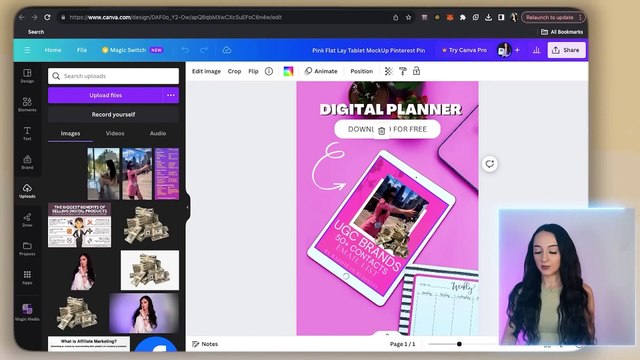The width and height of the screenshot is (640, 360).
Task: Switch to the Images tab
Action: click(70, 133)
